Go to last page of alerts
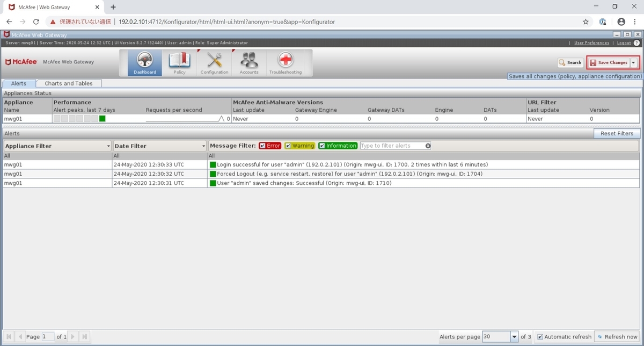Image resolution: width=644 pixels, height=346 pixels. (84, 336)
